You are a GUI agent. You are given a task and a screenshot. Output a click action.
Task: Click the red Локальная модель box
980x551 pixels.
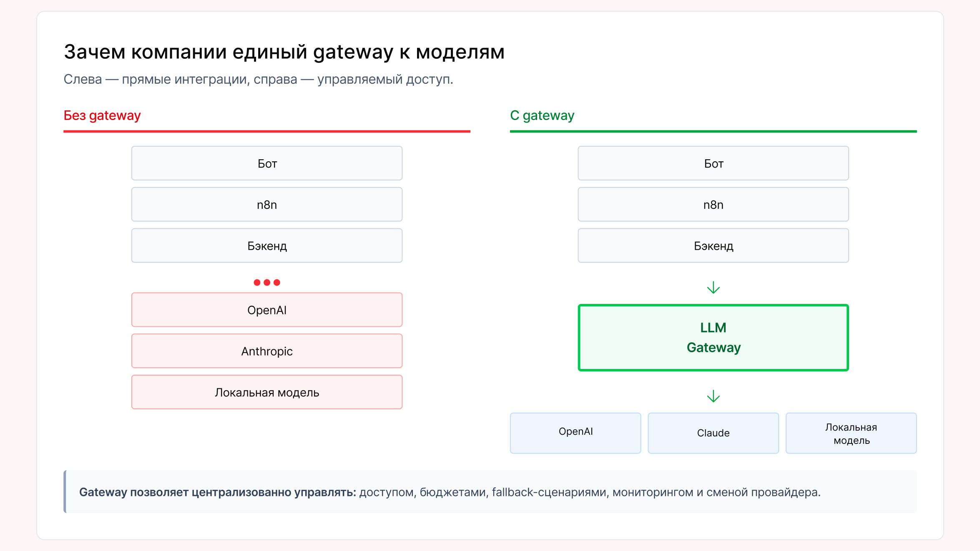click(x=267, y=393)
